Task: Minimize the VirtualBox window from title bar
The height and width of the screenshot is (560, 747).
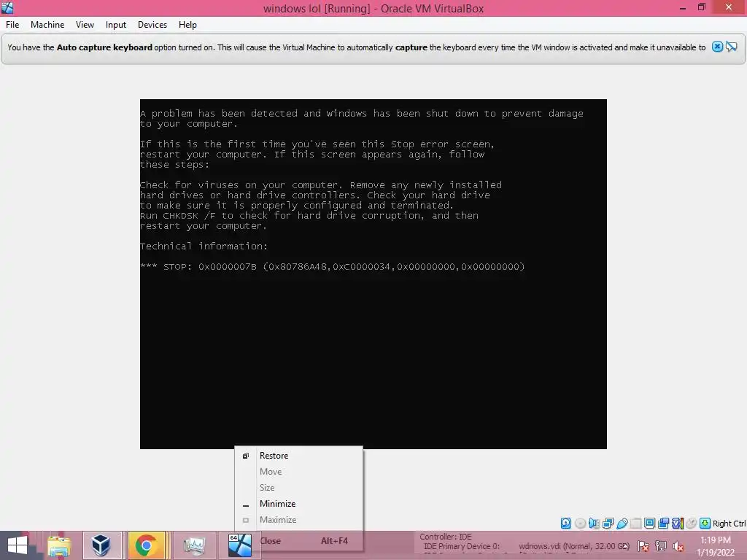Action: click(x=682, y=7)
